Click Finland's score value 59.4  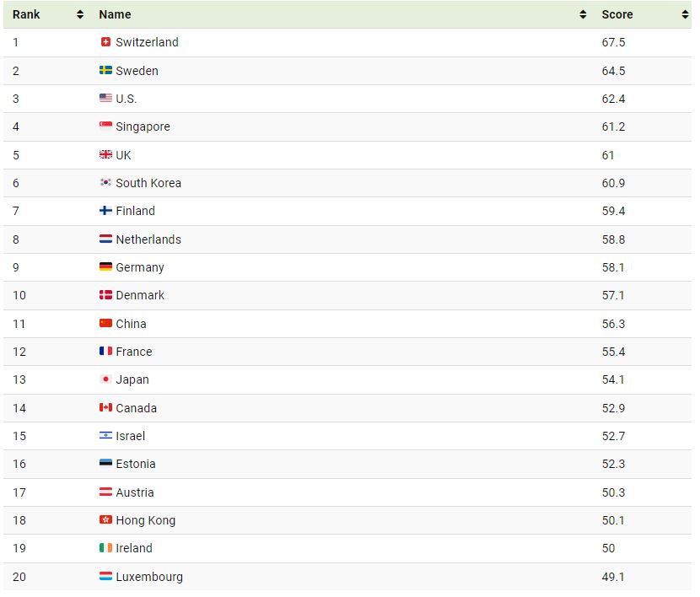tap(614, 211)
